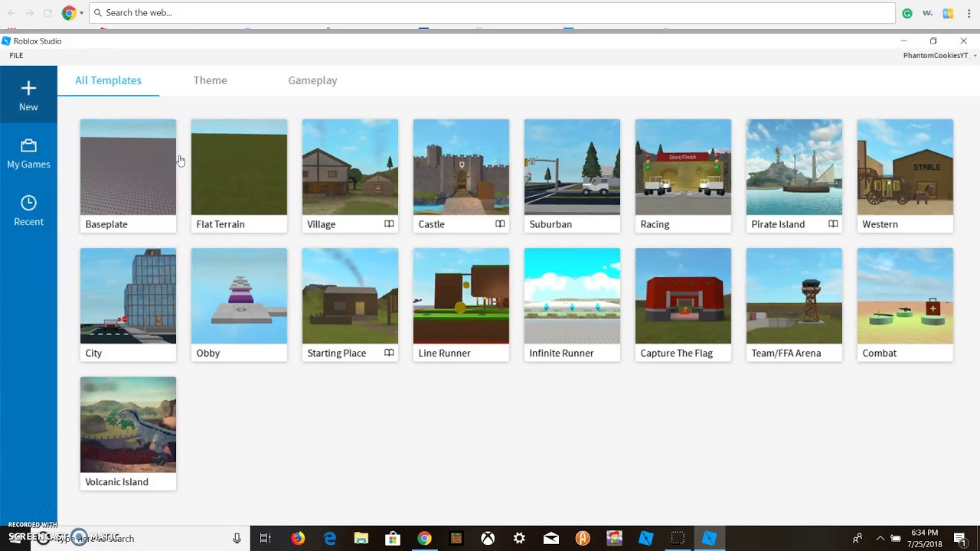The image size is (980, 551).
Task: Select the Infinite Runner template
Action: point(572,304)
